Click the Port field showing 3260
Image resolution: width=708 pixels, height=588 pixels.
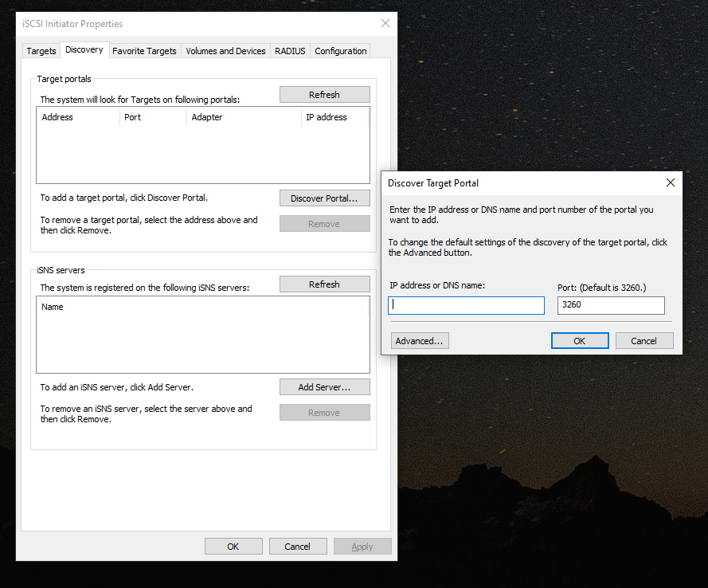pyautogui.click(x=611, y=305)
